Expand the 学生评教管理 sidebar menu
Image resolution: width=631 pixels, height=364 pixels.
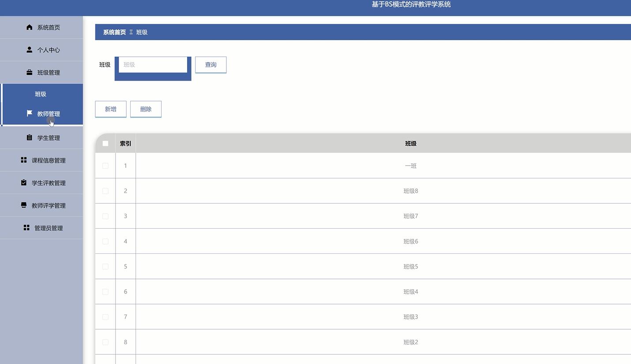coord(41,182)
